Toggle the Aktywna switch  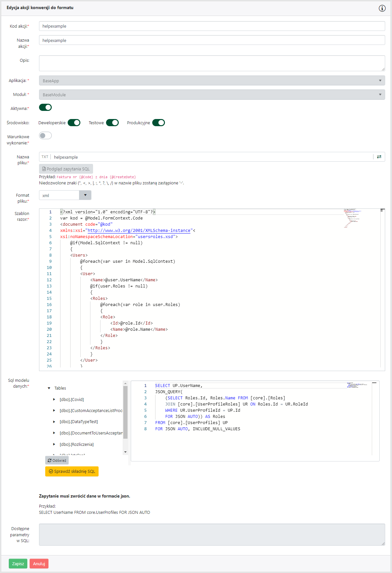coord(45,107)
